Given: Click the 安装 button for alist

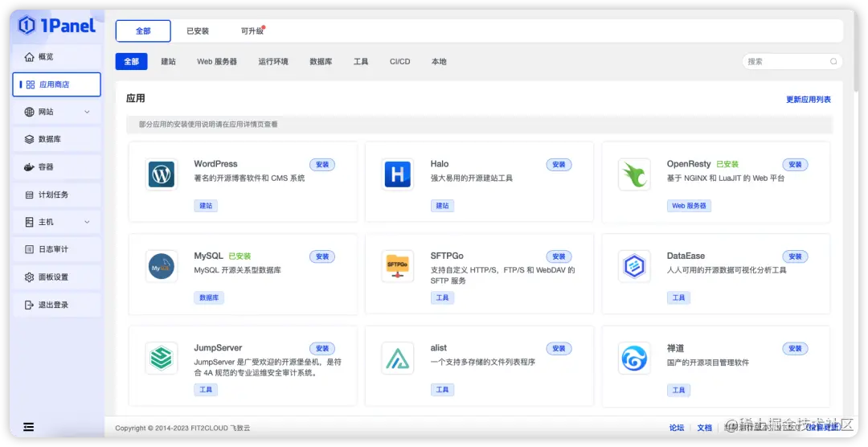Looking at the screenshot, I should 559,348.
